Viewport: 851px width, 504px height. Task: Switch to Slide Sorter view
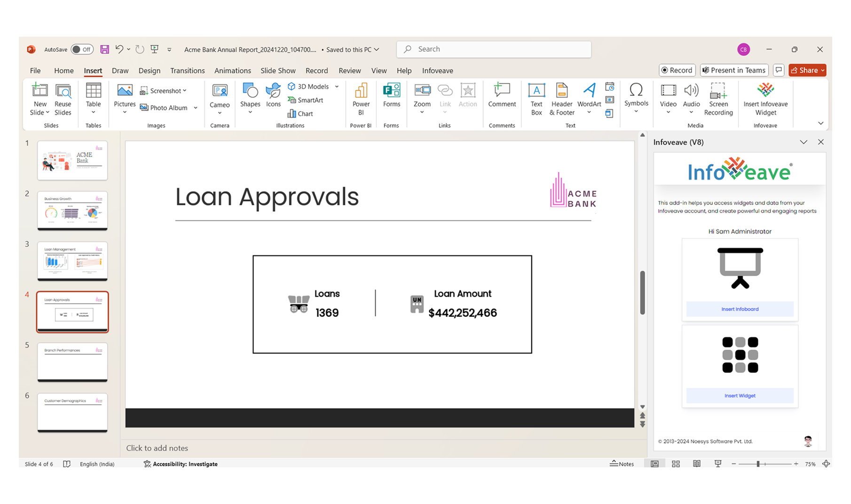[676, 464]
